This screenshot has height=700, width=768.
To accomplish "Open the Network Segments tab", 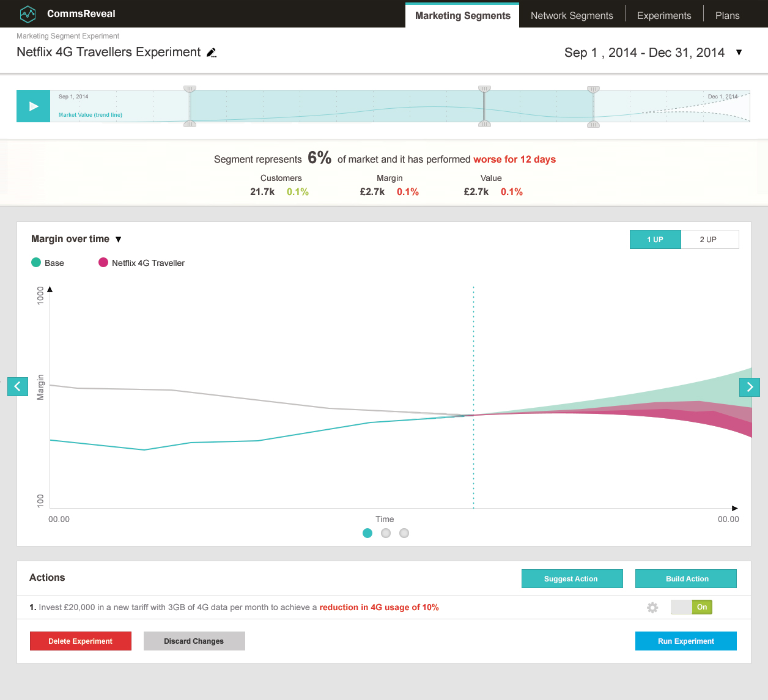I will [x=572, y=15].
